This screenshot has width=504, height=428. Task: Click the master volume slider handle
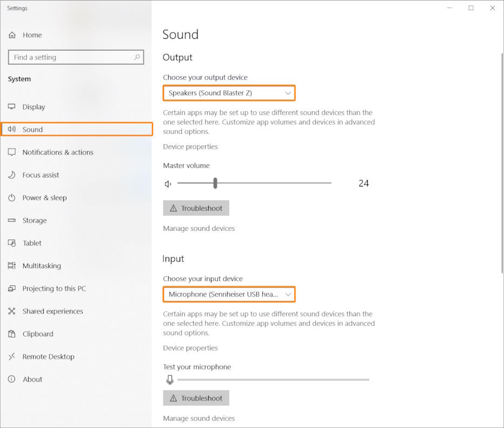pos(215,183)
